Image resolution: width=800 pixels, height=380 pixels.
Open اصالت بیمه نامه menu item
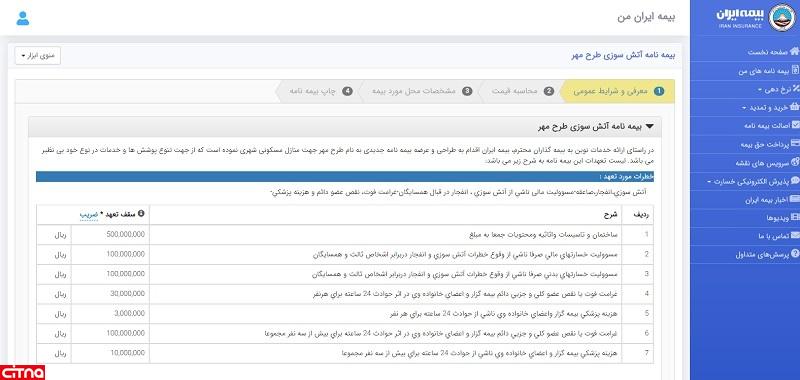point(767,126)
